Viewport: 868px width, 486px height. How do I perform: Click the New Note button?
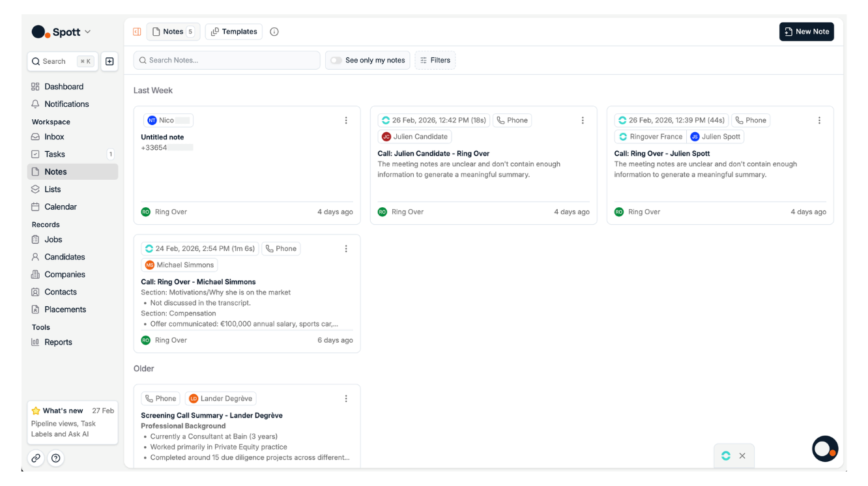point(807,31)
